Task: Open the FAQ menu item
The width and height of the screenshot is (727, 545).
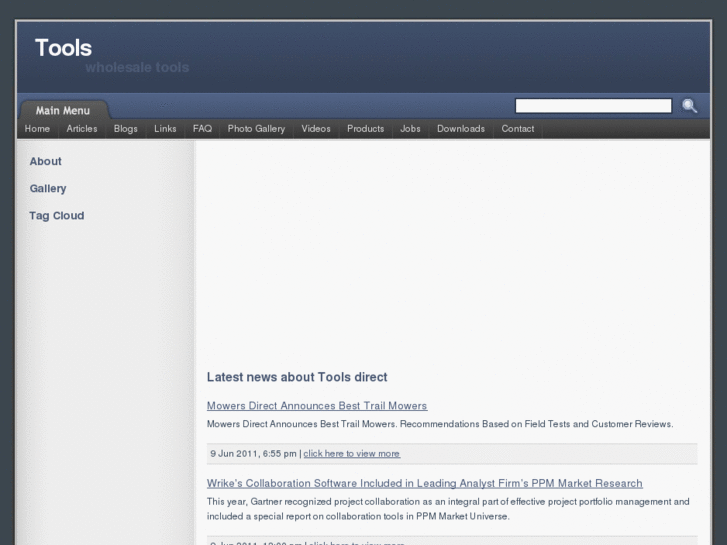Action: (202, 129)
